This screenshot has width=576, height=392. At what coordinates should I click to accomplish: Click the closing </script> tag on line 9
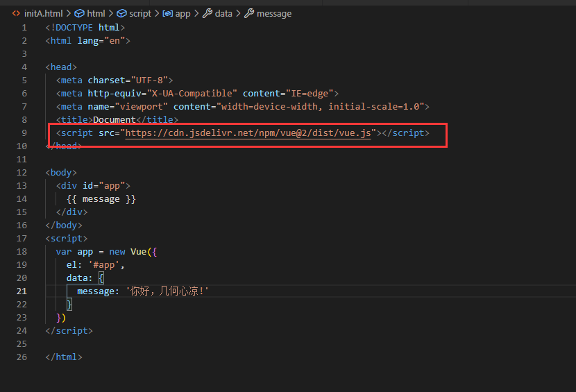click(x=405, y=133)
